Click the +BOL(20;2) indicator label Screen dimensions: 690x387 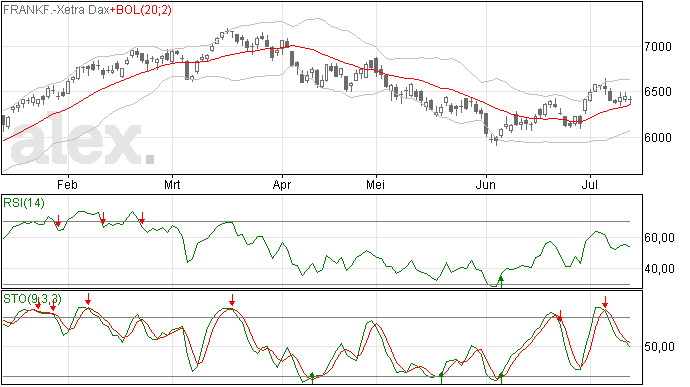140,10
